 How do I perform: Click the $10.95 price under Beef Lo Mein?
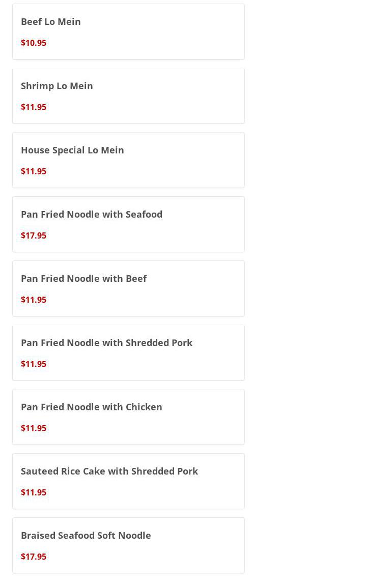click(x=34, y=43)
